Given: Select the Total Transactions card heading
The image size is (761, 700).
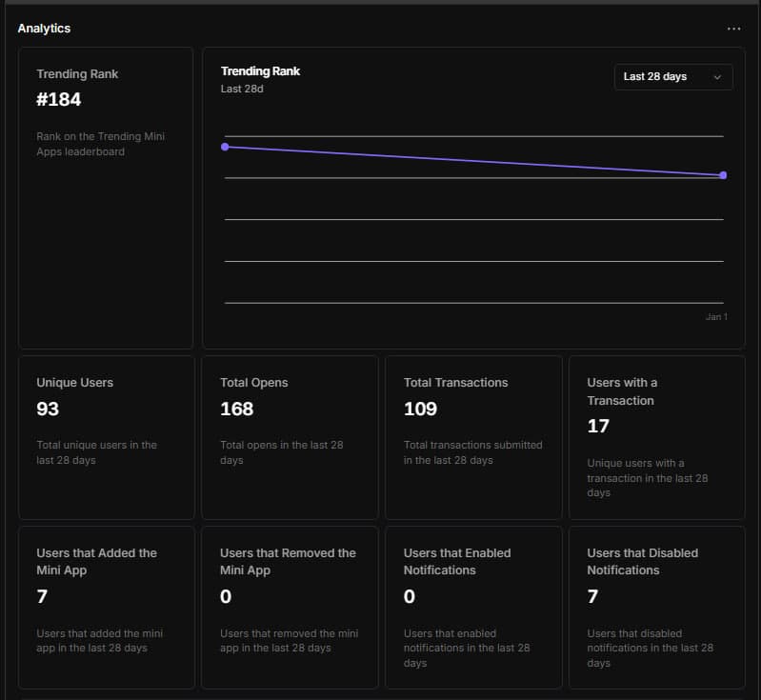Looking at the screenshot, I should tap(455, 383).
